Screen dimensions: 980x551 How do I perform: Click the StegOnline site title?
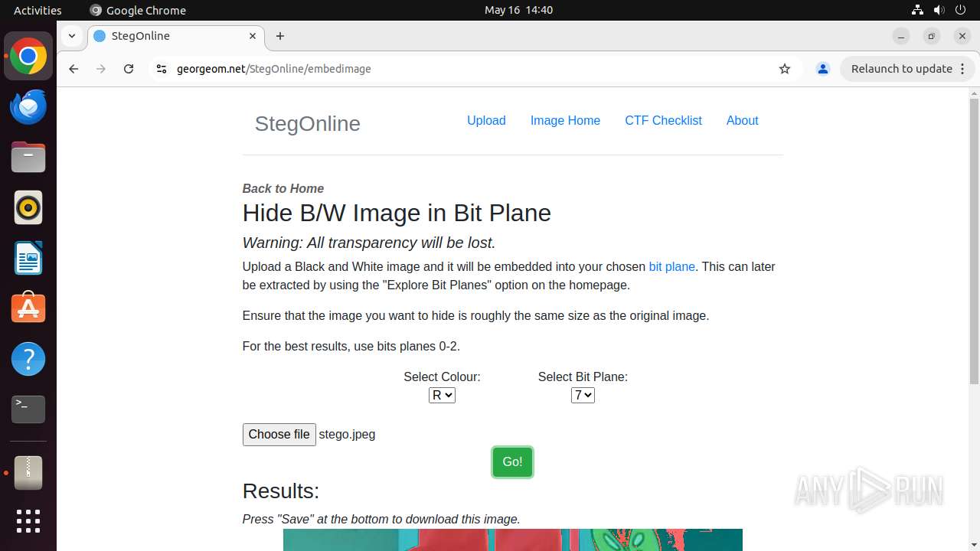307,123
